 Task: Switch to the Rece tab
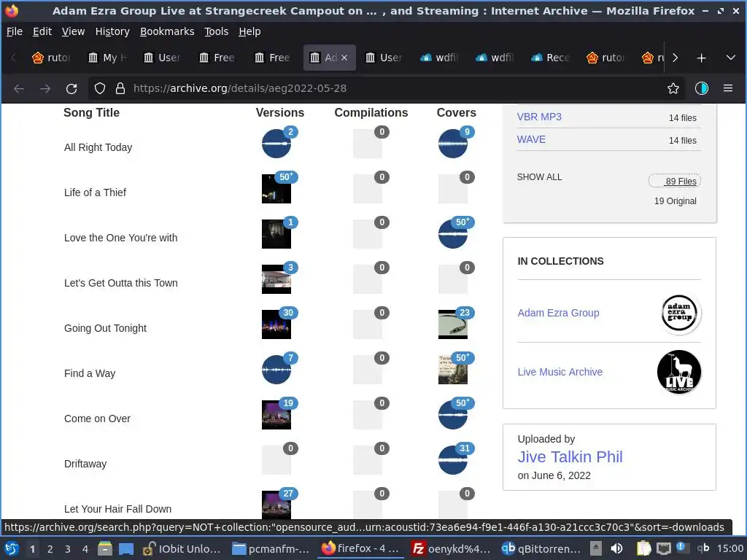point(551,58)
